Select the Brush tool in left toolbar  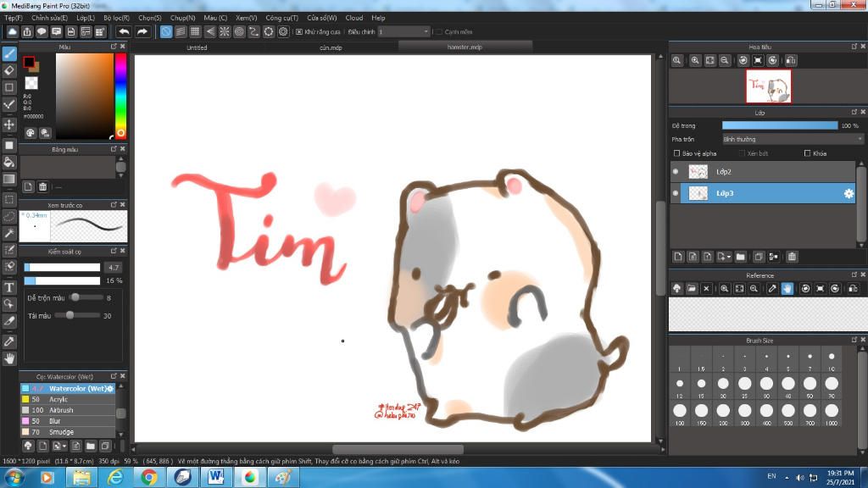pyautogui.click(x=9, y=53)
